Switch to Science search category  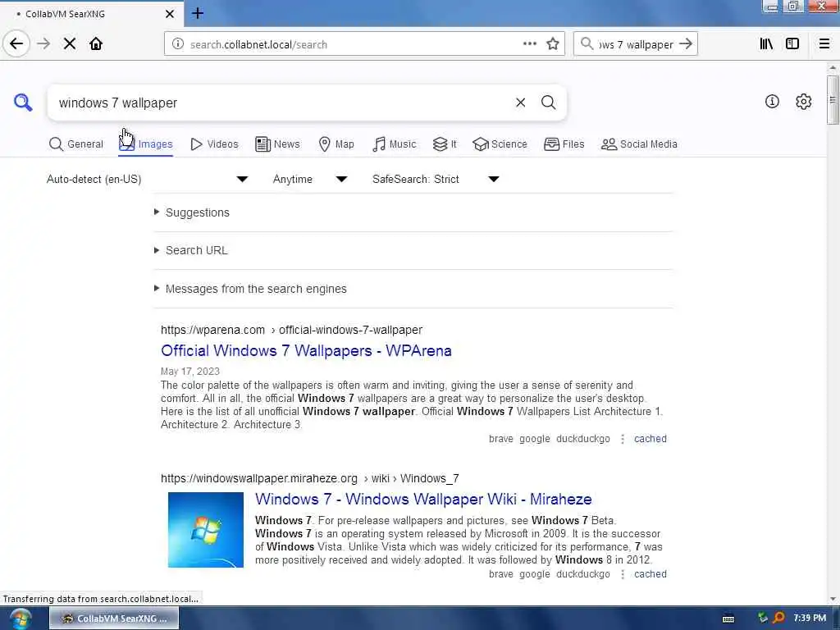[500, 144]
